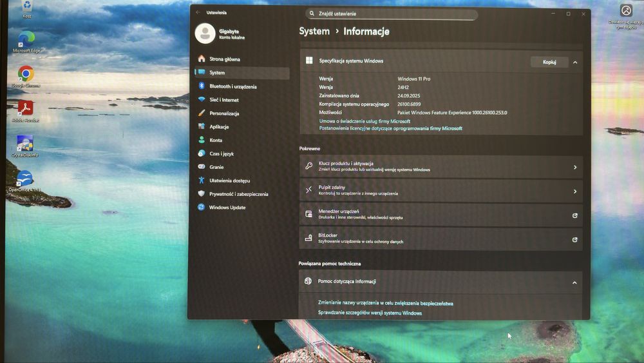The height and width of the screenshot is (363, 644).
Task: Focus the Znajdź ustawienie search box
Action: point(392,14)
